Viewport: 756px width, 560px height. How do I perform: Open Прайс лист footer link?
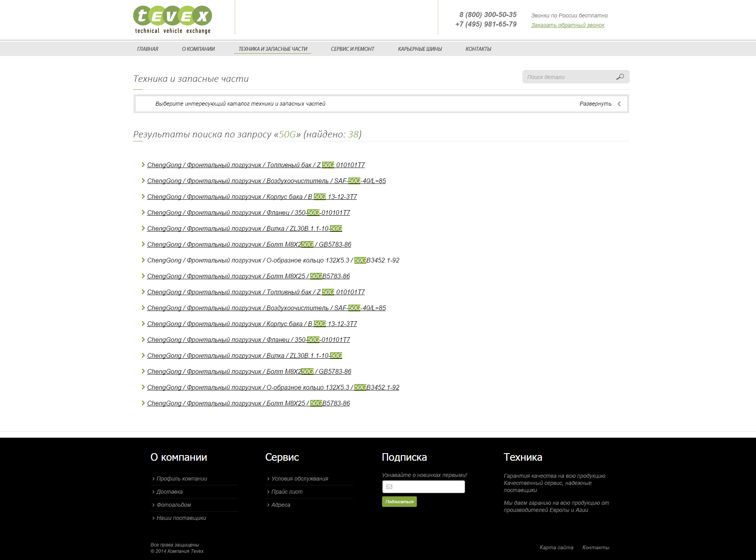(287, 492)
